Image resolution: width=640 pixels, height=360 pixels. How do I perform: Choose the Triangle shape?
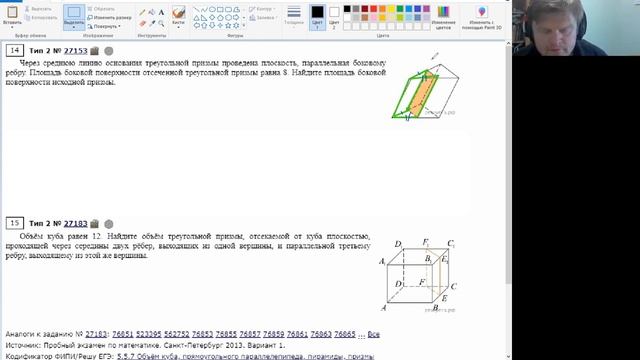(197, 18)
